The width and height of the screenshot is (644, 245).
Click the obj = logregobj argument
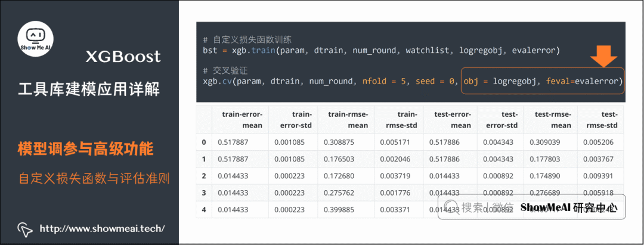click(x=500, y=81)
